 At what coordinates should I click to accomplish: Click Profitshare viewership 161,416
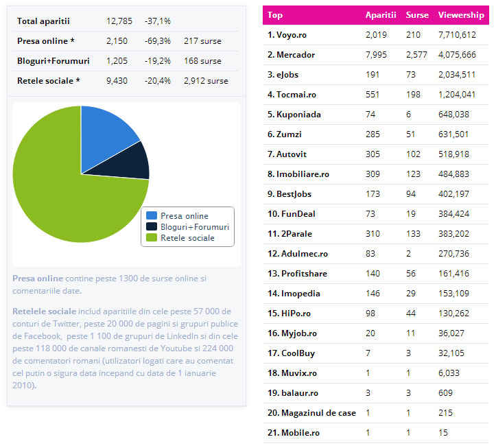(x=453, y=274)
